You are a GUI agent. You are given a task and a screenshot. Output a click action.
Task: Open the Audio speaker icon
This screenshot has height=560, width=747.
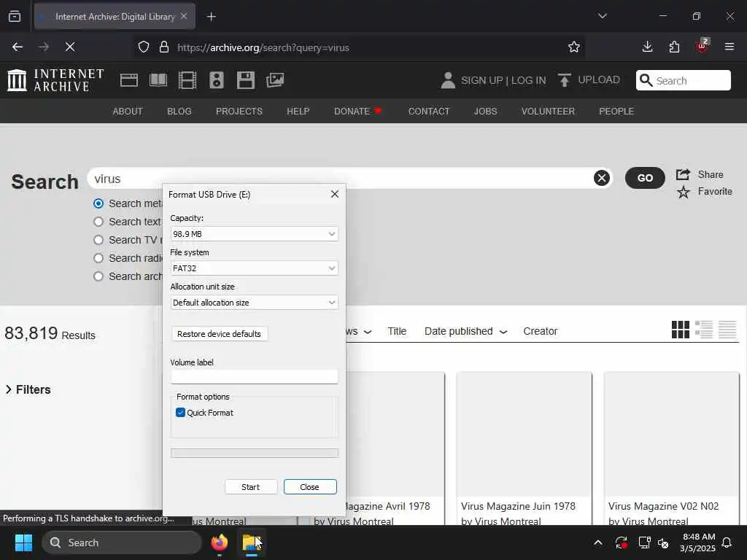click(x=216, y=80)
